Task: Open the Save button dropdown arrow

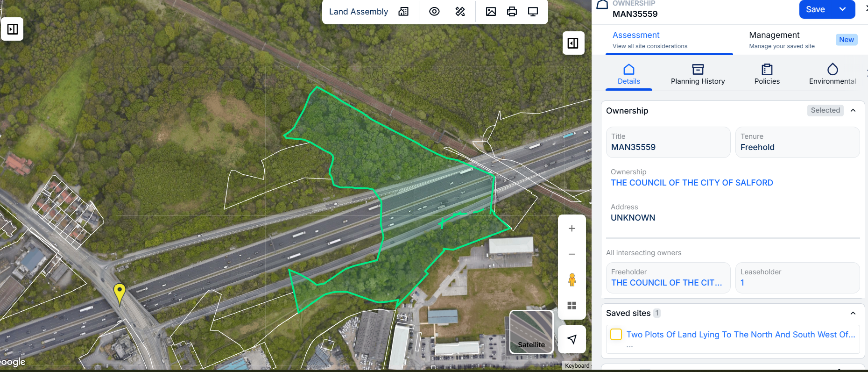Action: pos(843,9)
